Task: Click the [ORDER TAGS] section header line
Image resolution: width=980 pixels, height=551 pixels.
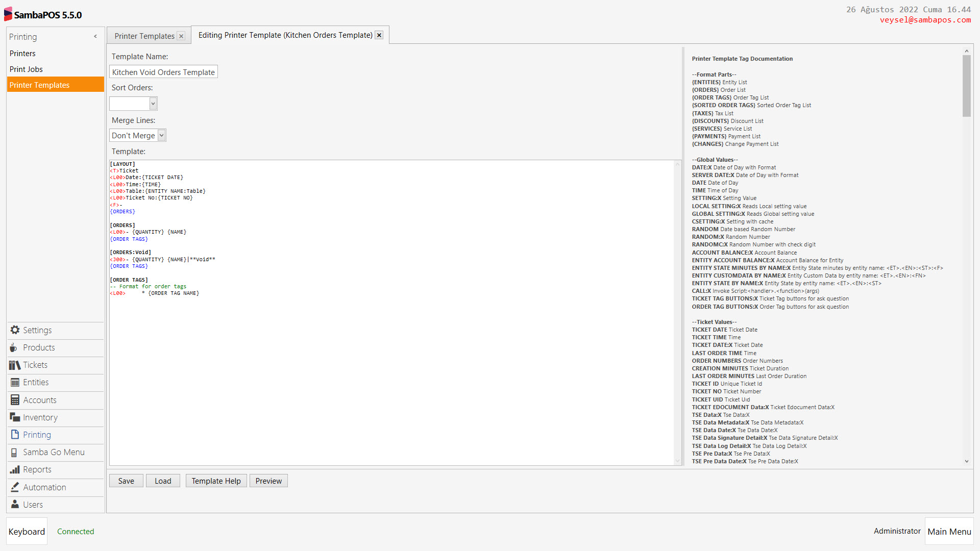Action: pos(129,280)
